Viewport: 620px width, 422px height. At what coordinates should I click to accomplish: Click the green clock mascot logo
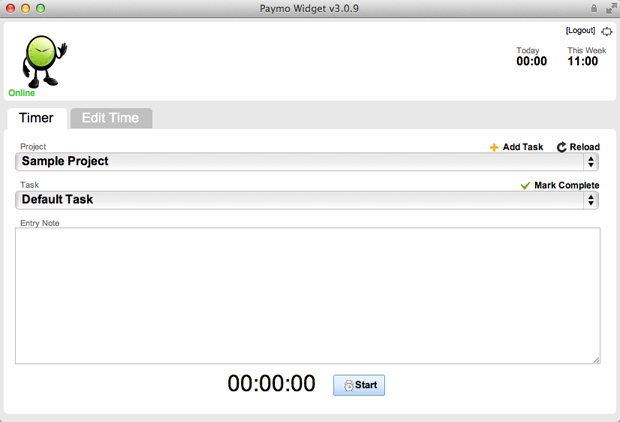point(44,61)
